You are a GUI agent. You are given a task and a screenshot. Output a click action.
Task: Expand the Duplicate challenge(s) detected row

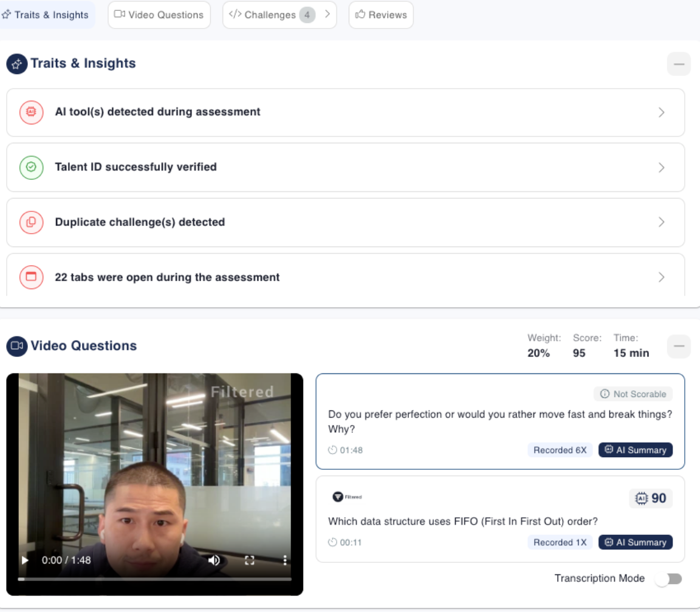coord(661,222)
